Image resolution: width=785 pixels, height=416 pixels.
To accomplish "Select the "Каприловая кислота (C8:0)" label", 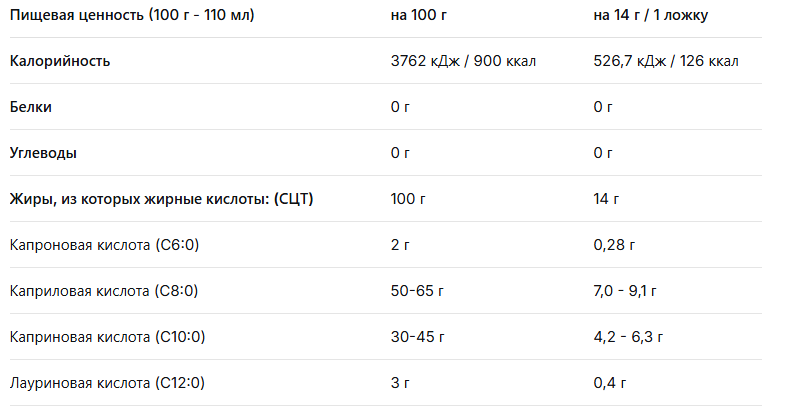I will click(x=104, y=291).
